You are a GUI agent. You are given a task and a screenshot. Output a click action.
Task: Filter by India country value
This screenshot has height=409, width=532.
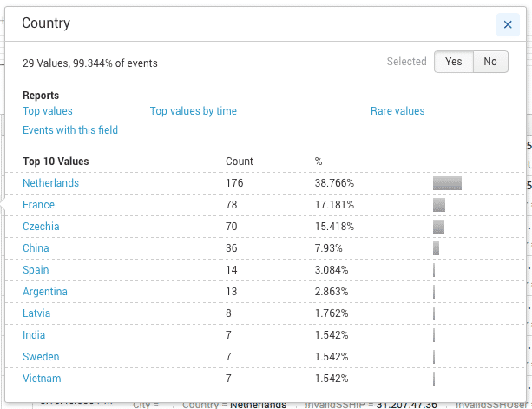point(34,335)
